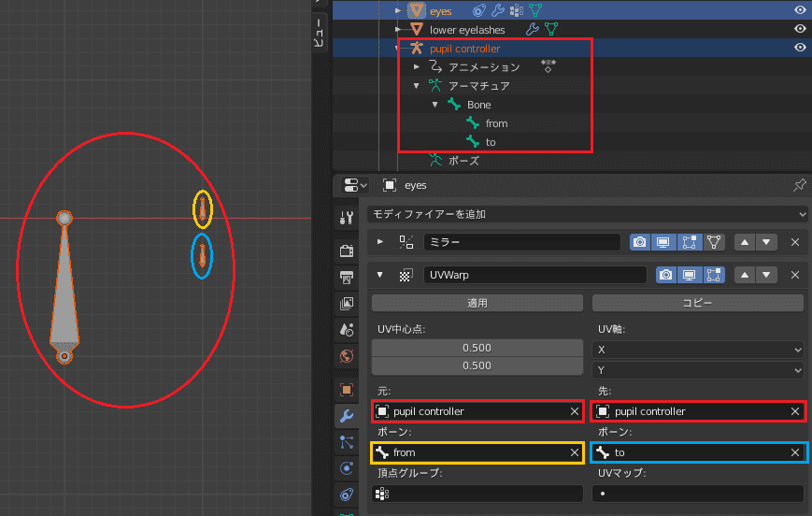Open the UV axis X dropdown
The width and height of the screenshot is (812, 516).
[698, 350]
